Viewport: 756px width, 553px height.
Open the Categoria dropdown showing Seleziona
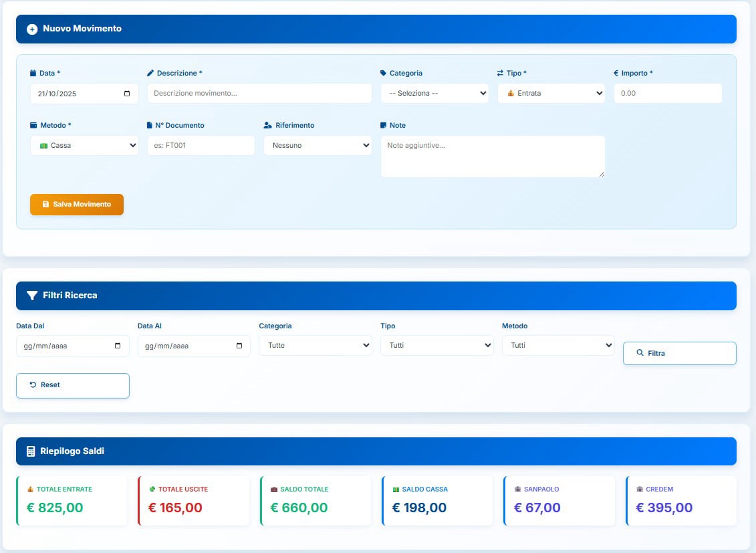click(434, 94)
